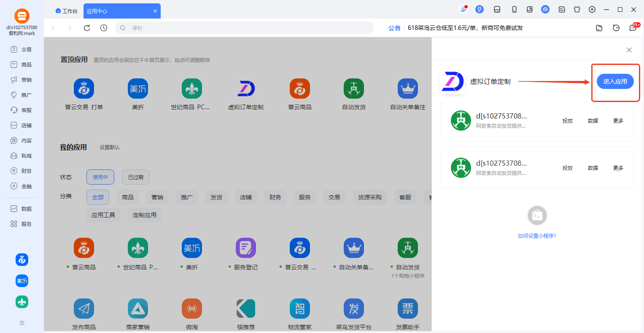The height and width of the screenshot is (333, 644).
Task: Select 使用中 status filter
Action: 100,177
